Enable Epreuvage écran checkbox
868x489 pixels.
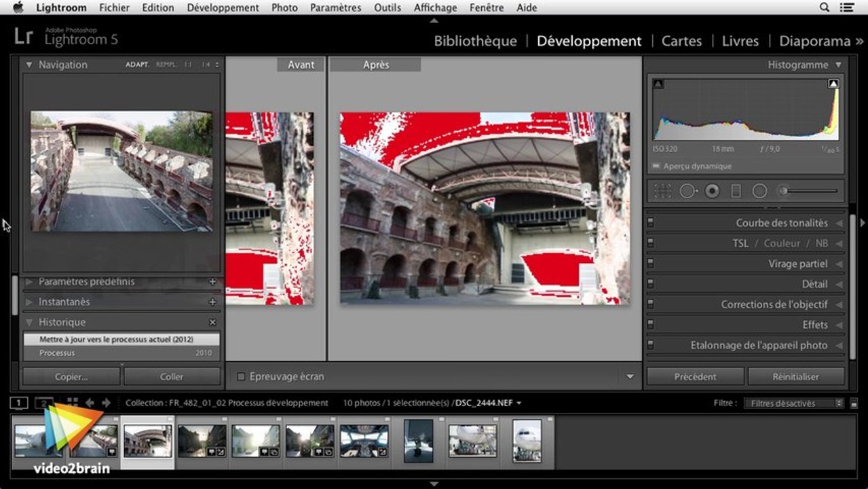[x=240, y=376]
